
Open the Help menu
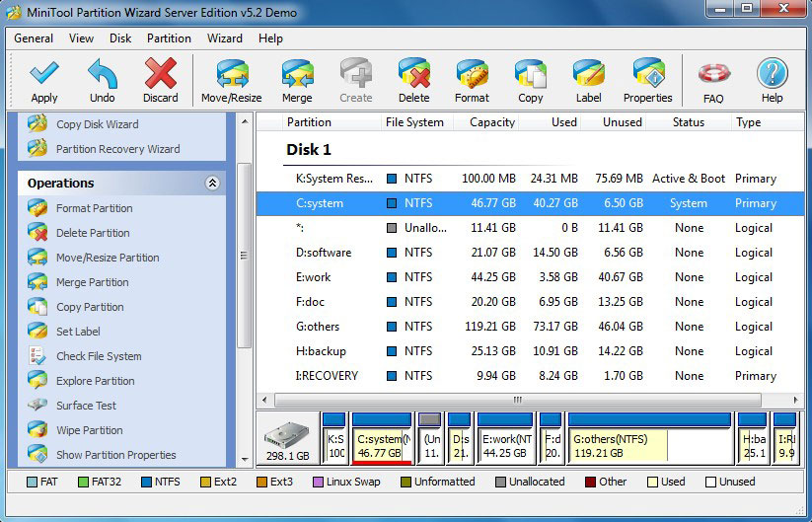click(x=271, y=38)
